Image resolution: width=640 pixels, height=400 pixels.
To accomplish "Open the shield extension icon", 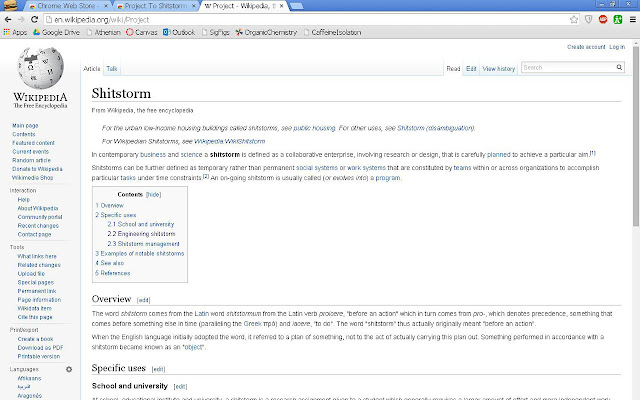I will tap(588, 19).
